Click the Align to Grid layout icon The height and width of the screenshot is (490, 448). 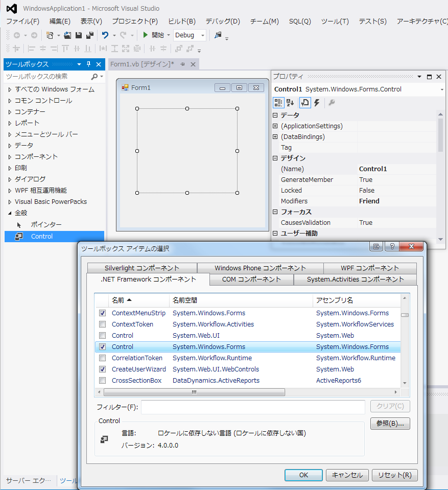(x=16, y=49)
